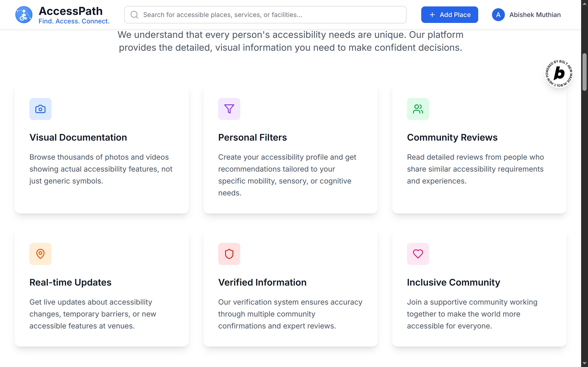The height and width of the screenshot is (367, 588).
Task: Click the magnifier icon in search bar
Action: tap(134, 15)
